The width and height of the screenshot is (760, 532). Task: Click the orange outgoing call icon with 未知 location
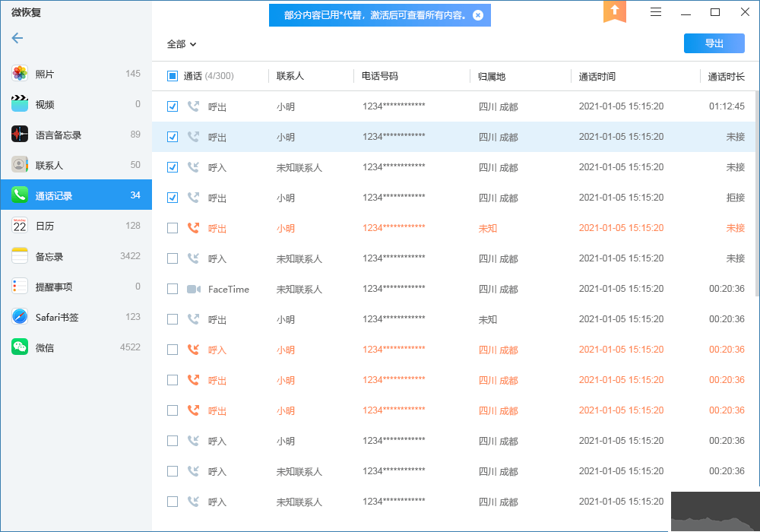(193, 228)
